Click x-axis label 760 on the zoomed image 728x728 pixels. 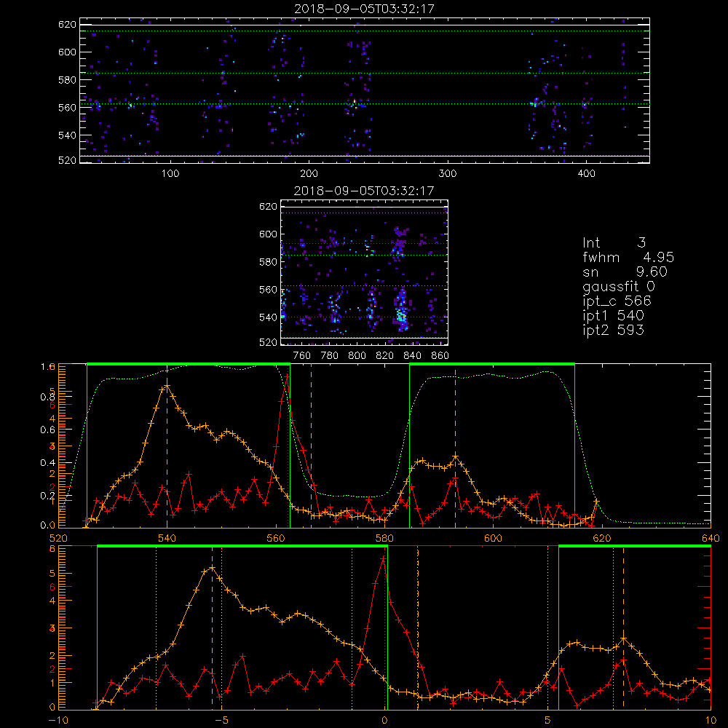pos(302,356)
